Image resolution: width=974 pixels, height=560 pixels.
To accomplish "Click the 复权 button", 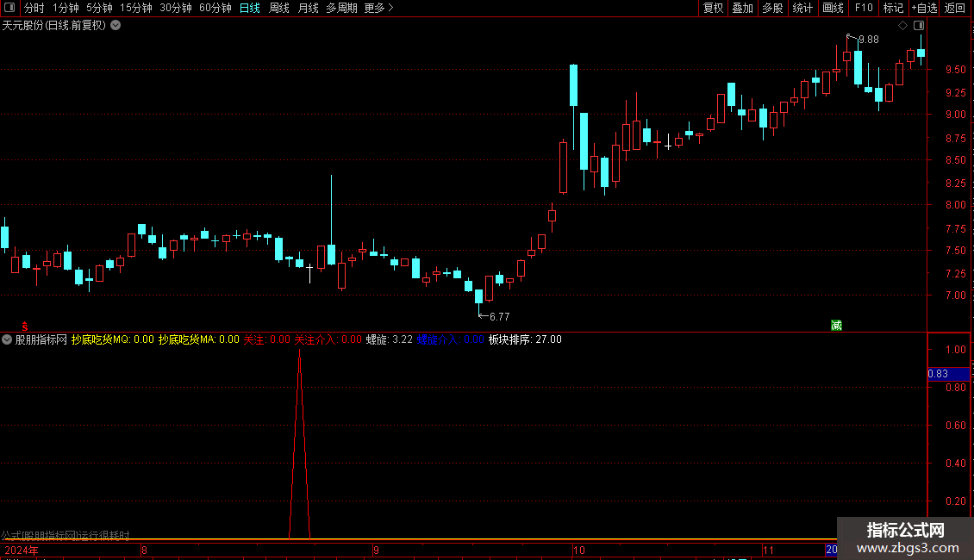I will 713,8.
